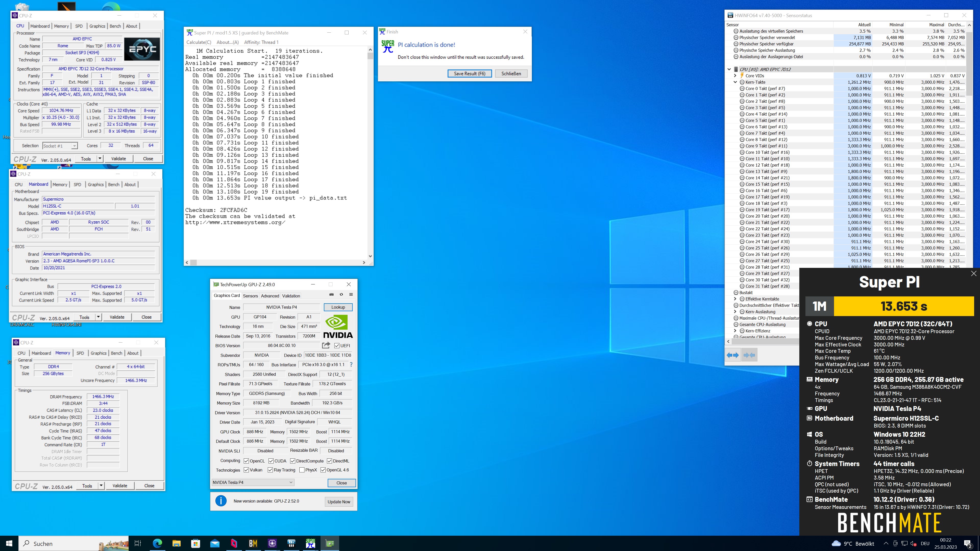Toggle DirectCompute checkbox in GPU-Z

pos(292,461)
